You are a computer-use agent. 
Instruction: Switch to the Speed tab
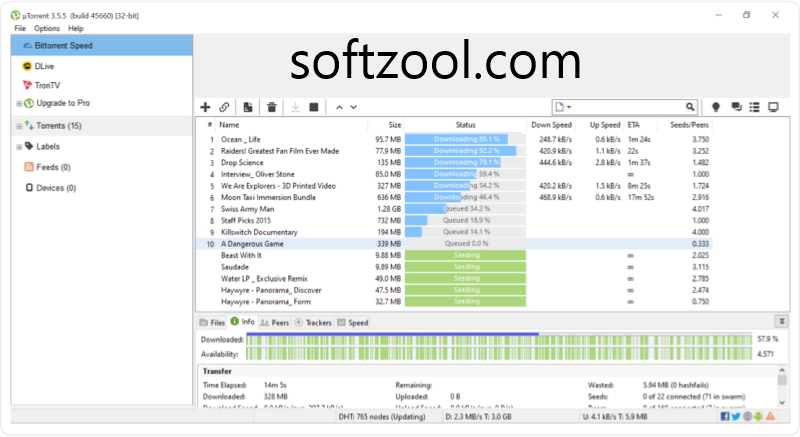pos(353,322)
